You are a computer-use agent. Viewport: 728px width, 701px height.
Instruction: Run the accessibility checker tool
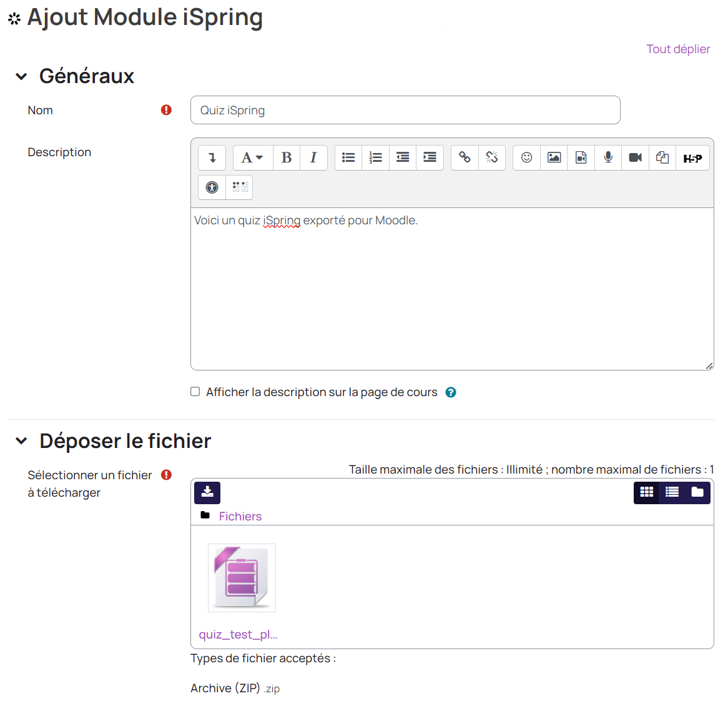[212, 187]
